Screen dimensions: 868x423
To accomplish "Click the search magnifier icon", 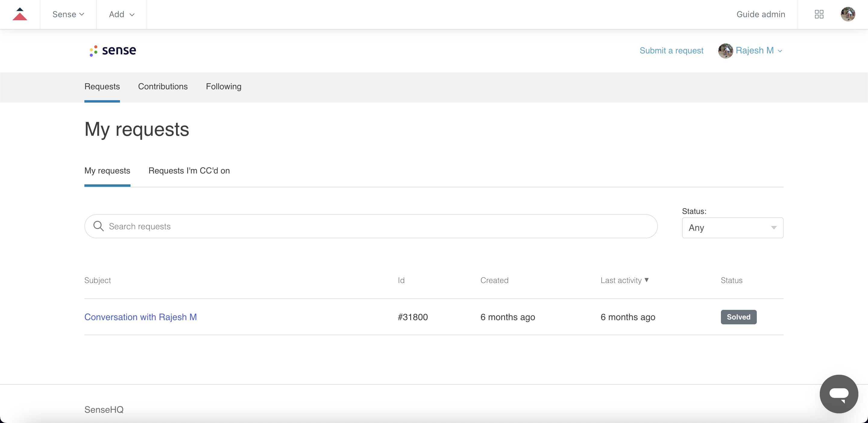I will 98,226.
